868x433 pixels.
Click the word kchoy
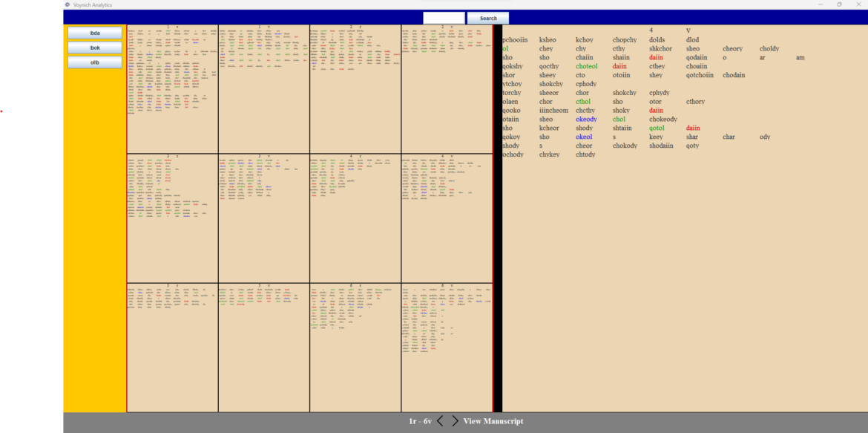[x=585, y=40]
